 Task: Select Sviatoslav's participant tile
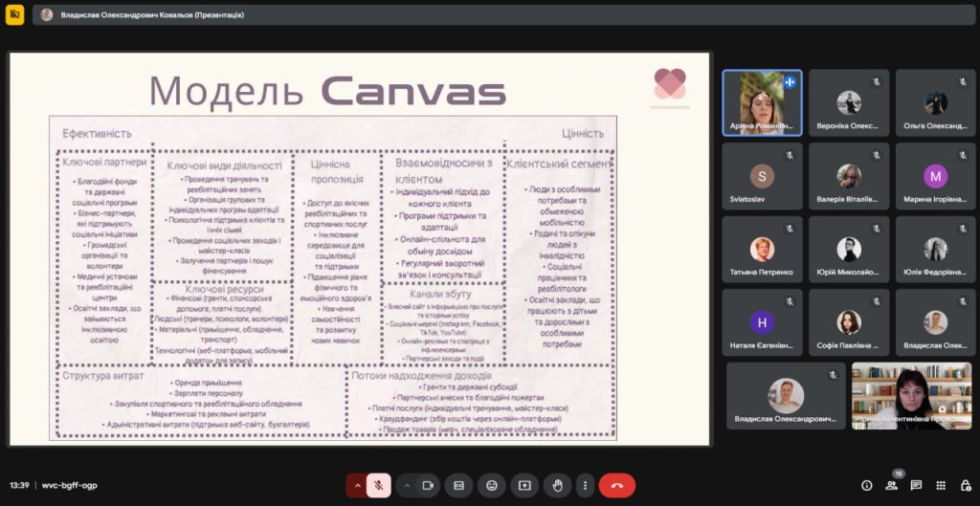click(762, 177)
